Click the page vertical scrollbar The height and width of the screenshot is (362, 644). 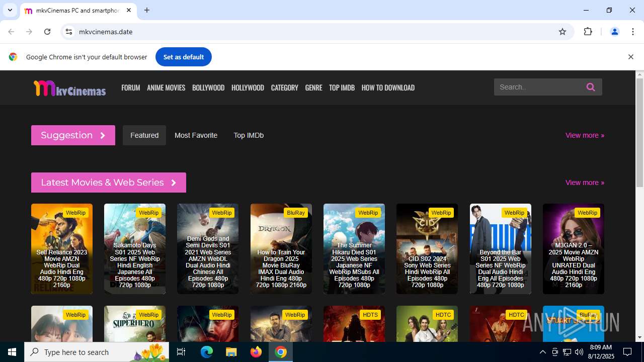click(x=640, y=133)
